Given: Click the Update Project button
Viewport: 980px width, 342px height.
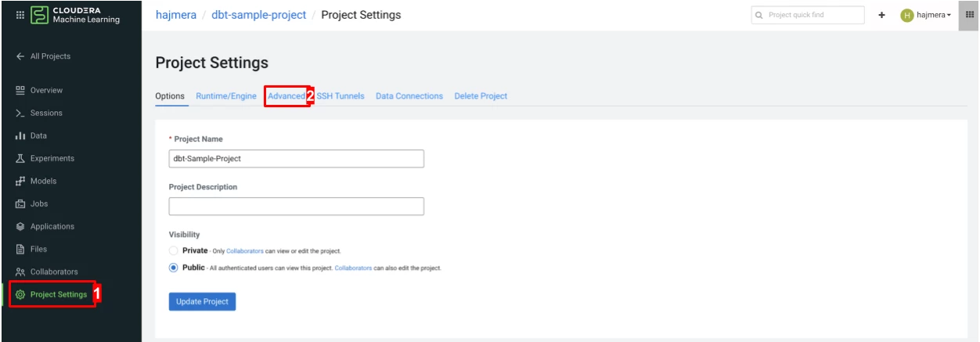Looking at the screenshot, I should pyautogui.click(x=202, y=301).
